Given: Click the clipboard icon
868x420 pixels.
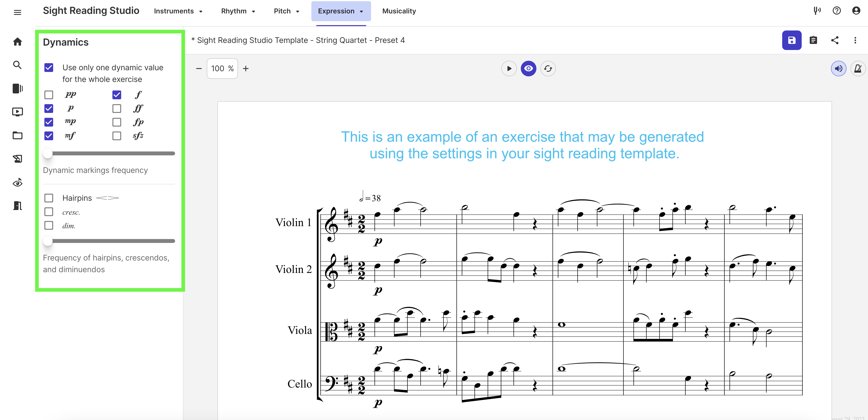Looking at the screenshot, I should [813, 40].
